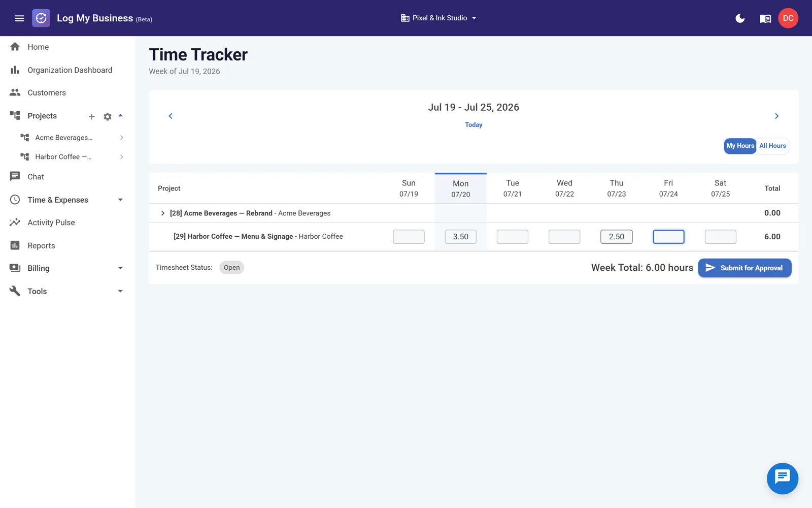Click Harbor Coffee row total 6.00
Viewport: 812px width, 508px height.
tap(772, 237)
